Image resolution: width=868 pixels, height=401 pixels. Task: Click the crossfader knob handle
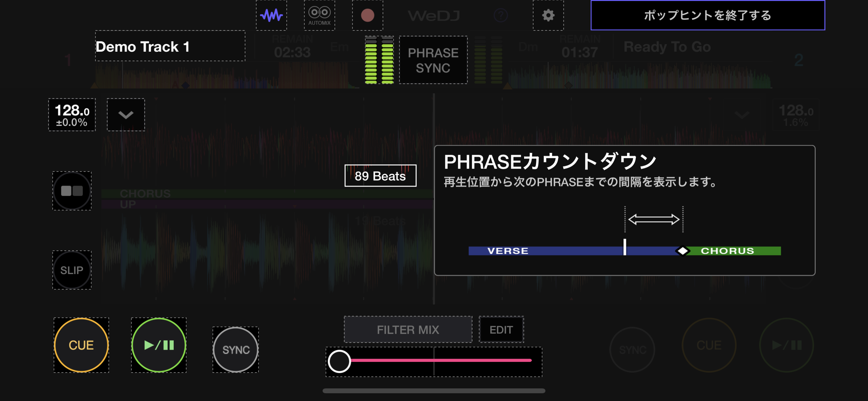[x=339, y=361]
